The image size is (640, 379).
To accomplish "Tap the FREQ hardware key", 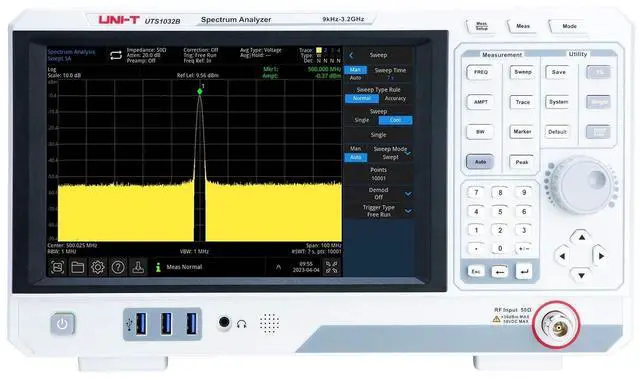I will [x=480, y=72].
